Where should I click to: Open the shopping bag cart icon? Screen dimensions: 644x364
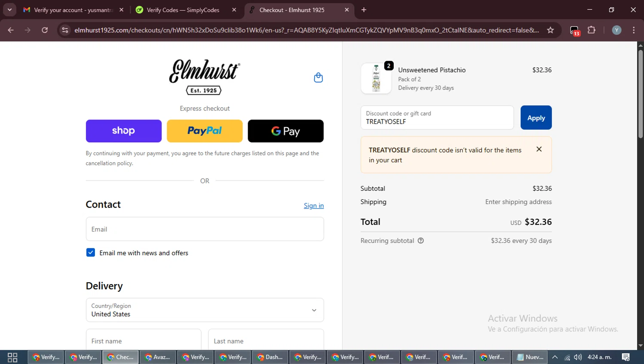point(318,78)
